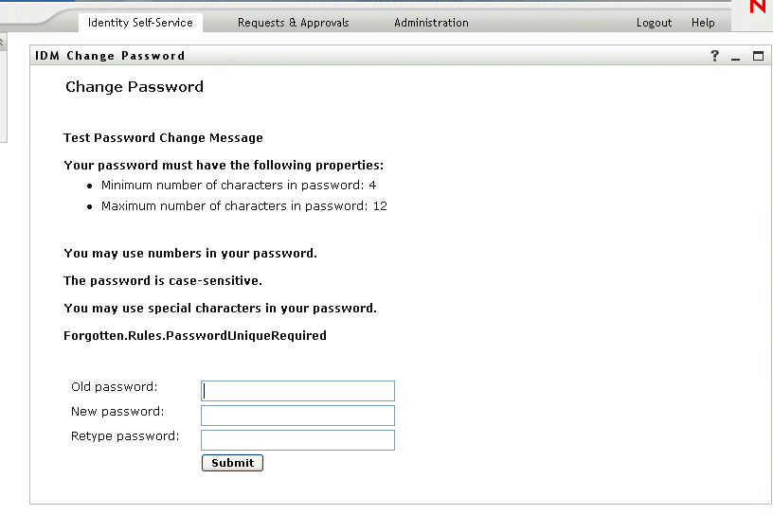Click the New password label
This screenshot has height=532, width=773.
(x=117, y=412)
